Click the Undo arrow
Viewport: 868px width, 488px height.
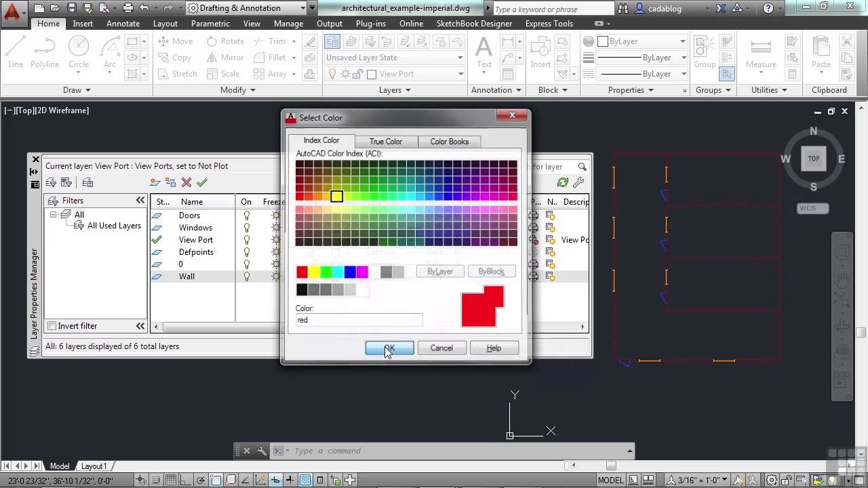pos(144,8)
